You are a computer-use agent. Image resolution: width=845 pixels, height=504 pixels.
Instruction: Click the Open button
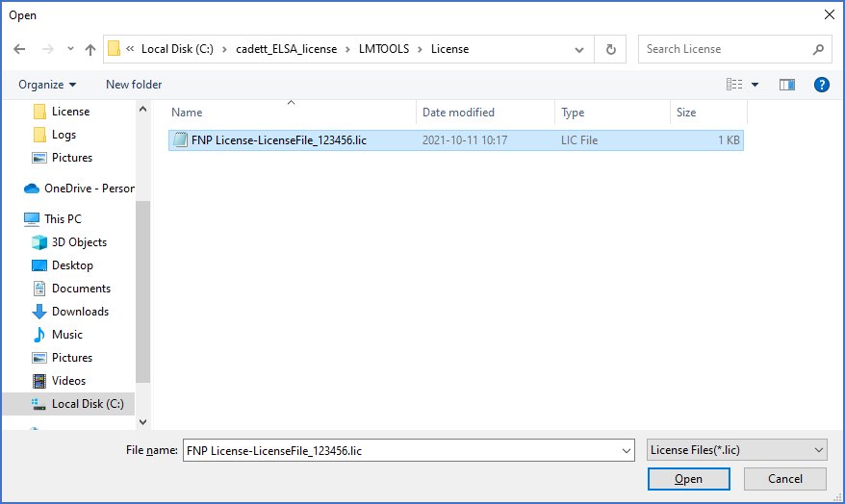click(689, 479)
